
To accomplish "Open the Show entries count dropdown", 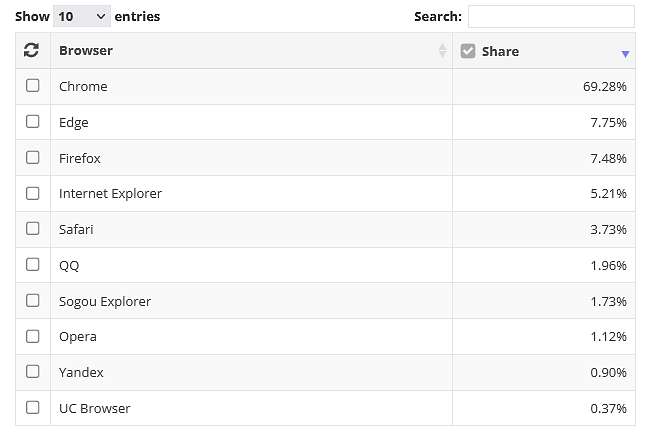I will (x=82, y=16).
